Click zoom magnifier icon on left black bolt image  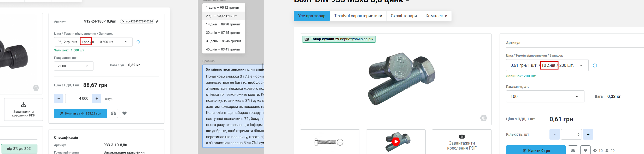point(36,88)
